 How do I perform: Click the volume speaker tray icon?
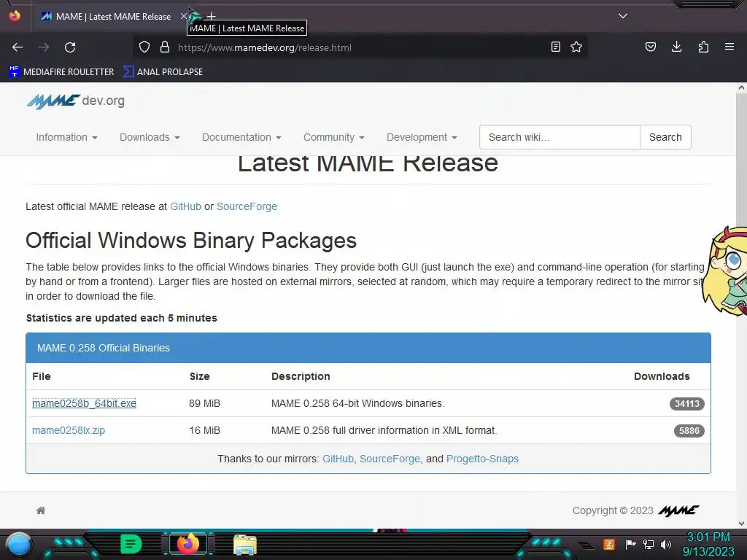click(x=666, y=544)
